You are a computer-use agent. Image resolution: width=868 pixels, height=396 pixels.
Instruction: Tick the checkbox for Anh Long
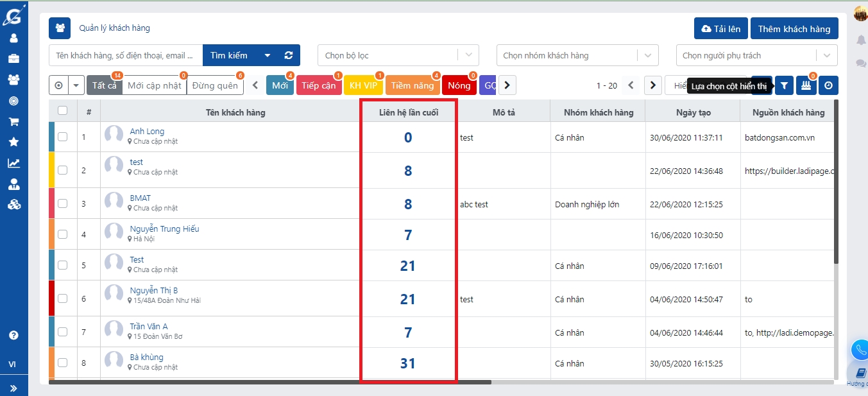(62, 137)
